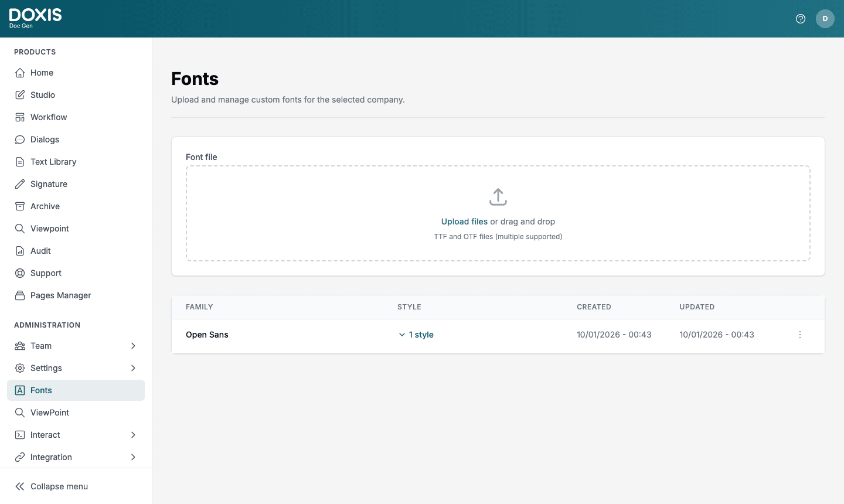Image resolution: width=844 pixels, height=504 pixels.
Task: Go to the Home menu item
Action: pyautogui.click(x=76, y=73)
